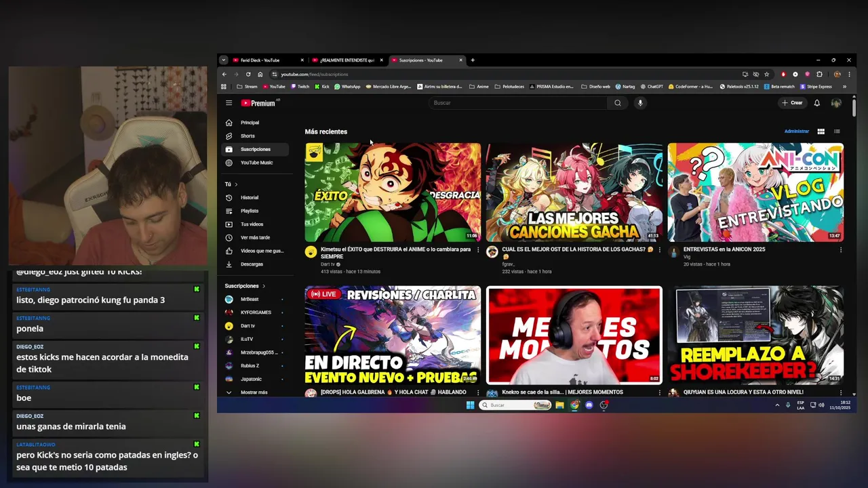Screen dimensions: 868x488
Task: Click the YouTube Buscar search field
Action: click(x=519, y=103)
